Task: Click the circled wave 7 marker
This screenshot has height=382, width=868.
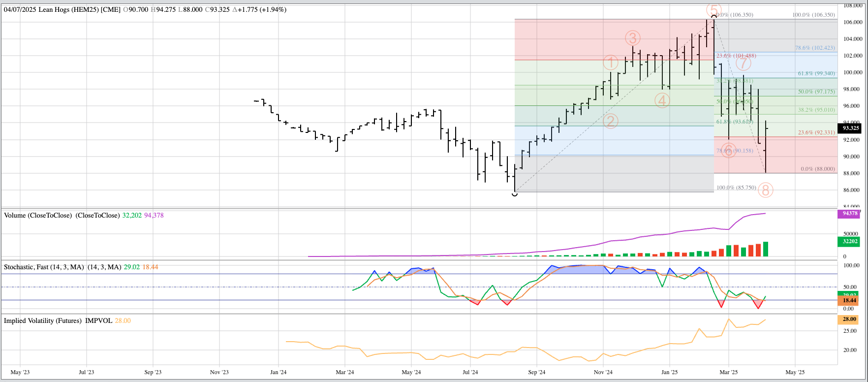Action: click(743, 63)
